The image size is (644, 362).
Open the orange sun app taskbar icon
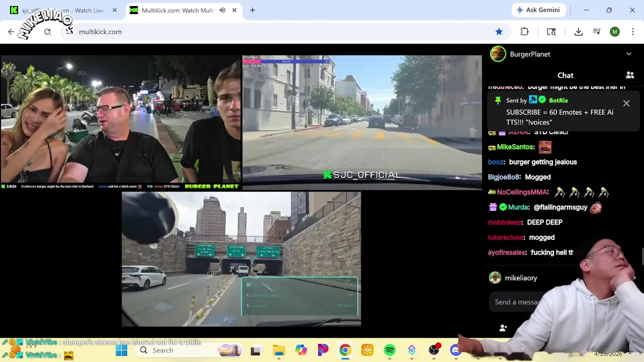(x=367, y=350)
